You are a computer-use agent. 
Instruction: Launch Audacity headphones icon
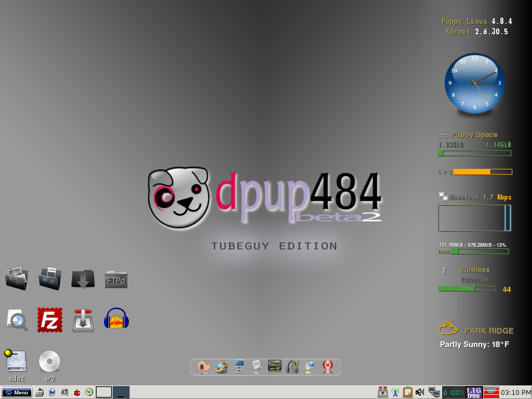(x=116, y=318)
